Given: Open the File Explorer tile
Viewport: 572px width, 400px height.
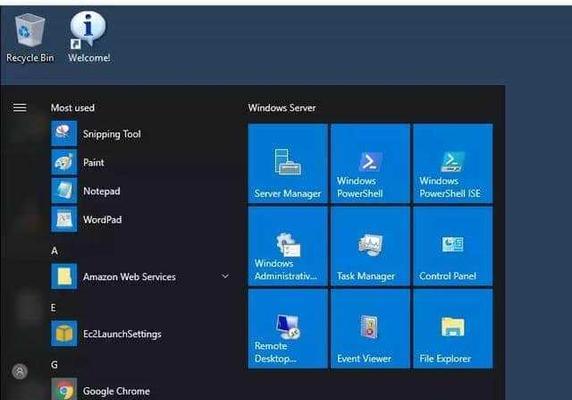Looking at the screenshot, I should 453,329.
